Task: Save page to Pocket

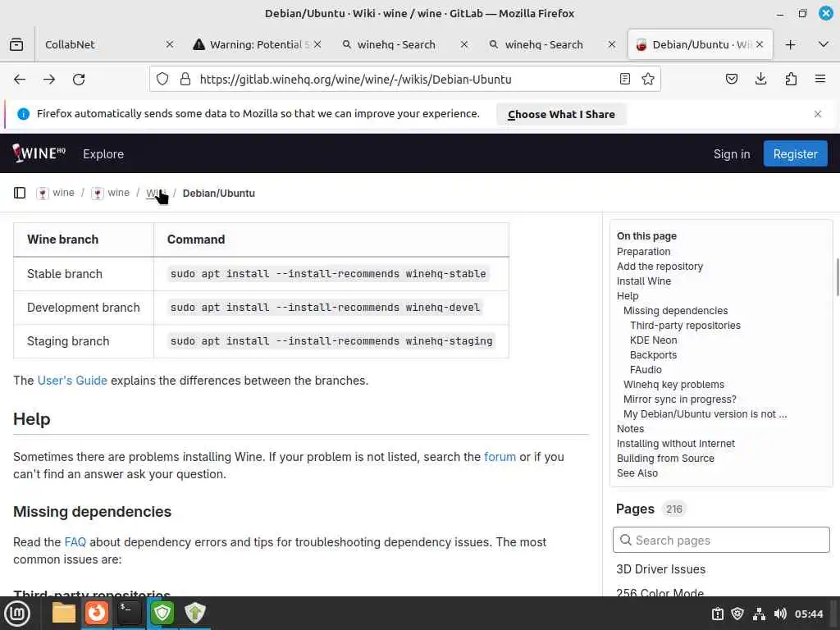Action: [731, 80]
